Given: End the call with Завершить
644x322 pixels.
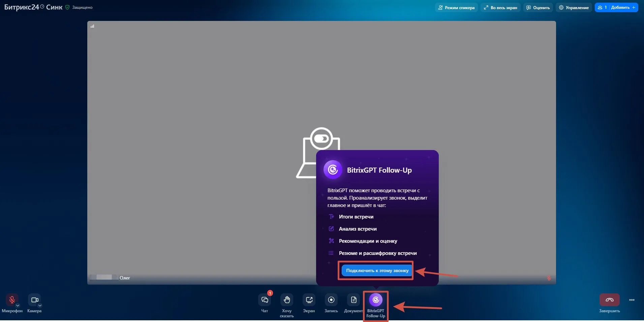Looking at the screenshot, I should pyautogui.click(x=609, y=300).
